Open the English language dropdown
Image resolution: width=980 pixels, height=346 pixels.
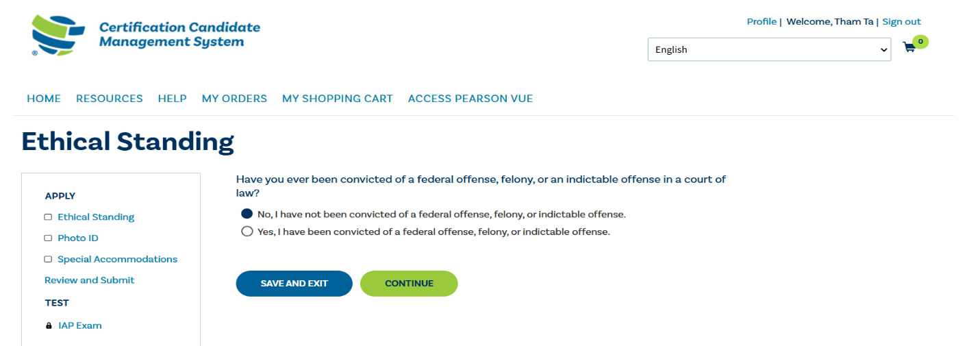click(769, 49)
